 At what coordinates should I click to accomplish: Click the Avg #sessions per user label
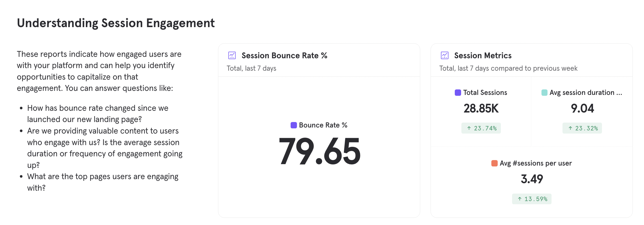pyautogui.click(x=536, y=163)
